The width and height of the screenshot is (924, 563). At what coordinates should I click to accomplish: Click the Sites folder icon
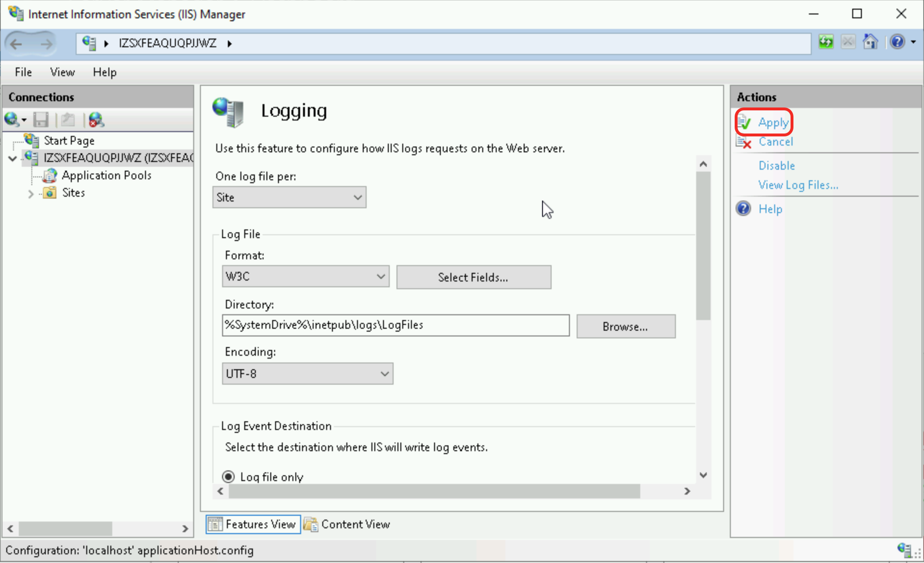pyautogui.click(x=50, y=193)
